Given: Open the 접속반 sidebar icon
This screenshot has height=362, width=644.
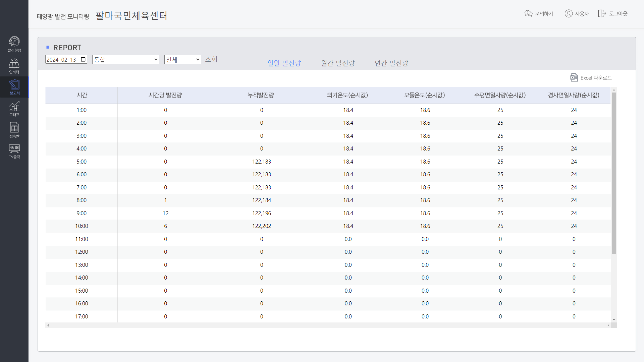Looking at the screenshot, I should pyautogui.click(x=14, y=130).
